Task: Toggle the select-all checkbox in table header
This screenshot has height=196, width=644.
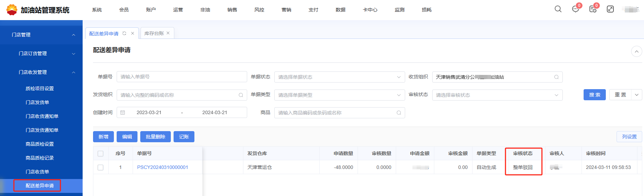Action: (x=101, y=153)
